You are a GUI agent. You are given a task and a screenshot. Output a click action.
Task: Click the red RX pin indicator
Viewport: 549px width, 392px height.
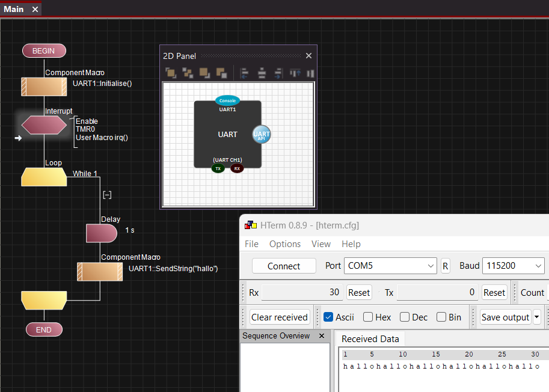pyautogui.click(x=237, y=169)
